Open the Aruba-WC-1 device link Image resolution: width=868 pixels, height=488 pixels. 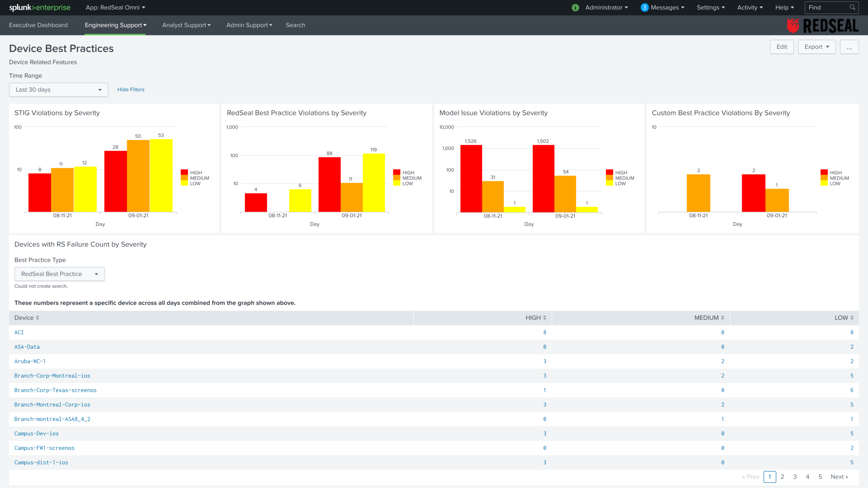[x=30, y=361]
